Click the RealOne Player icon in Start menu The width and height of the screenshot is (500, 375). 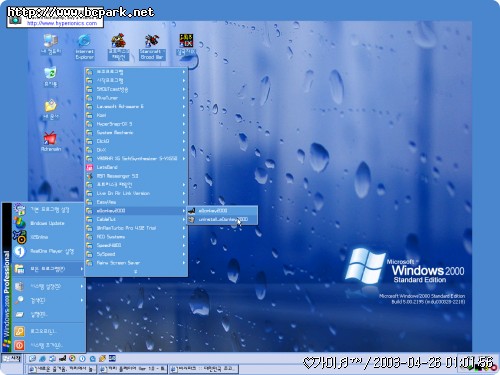coord(19,251)
